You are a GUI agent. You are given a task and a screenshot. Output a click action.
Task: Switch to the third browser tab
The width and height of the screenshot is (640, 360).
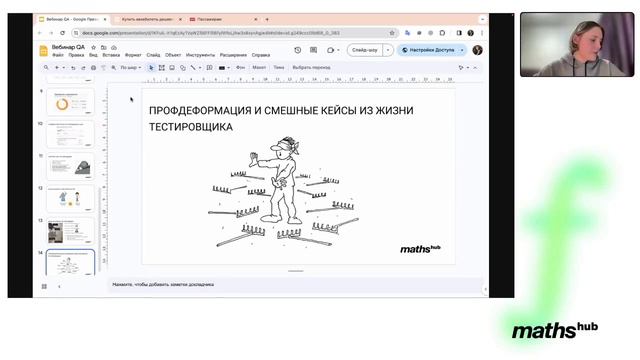(x=224, y=19)
